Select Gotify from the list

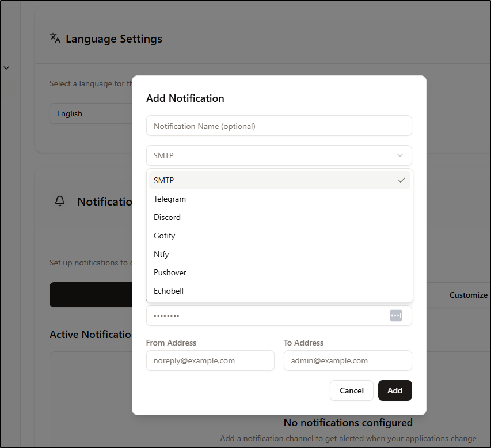(279, 236)
